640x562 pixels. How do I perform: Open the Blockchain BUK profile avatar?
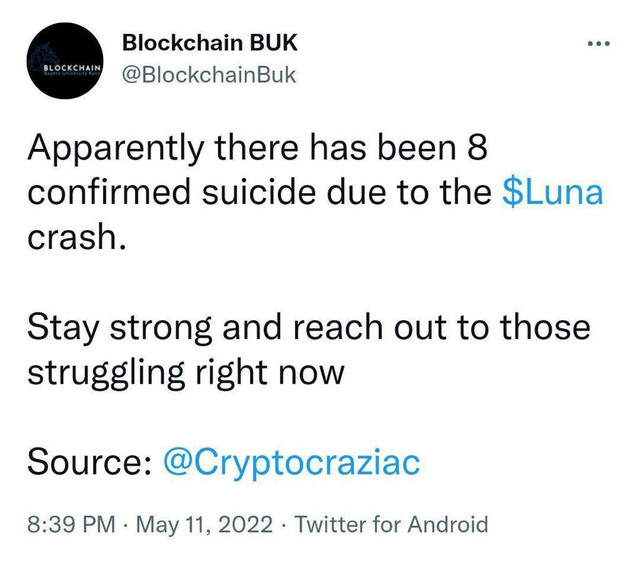click(x=65, y=61)
